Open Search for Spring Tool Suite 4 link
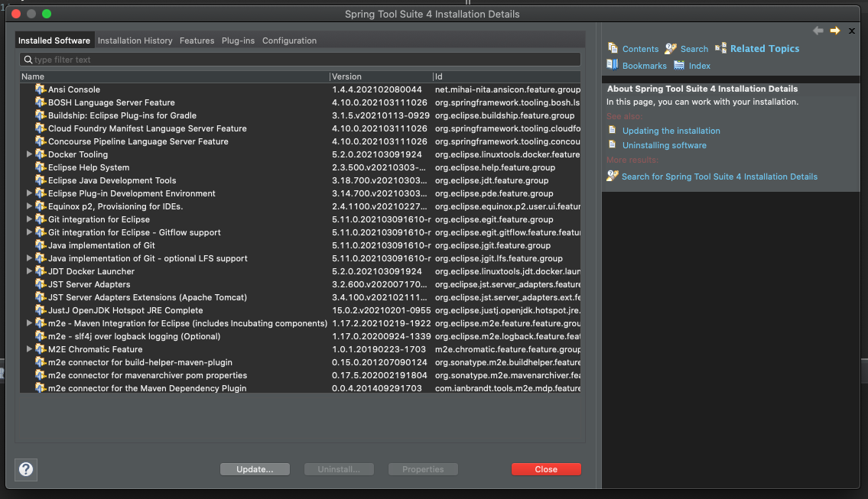This screenshot has width=868, height=499. click(x=719, y=177)
